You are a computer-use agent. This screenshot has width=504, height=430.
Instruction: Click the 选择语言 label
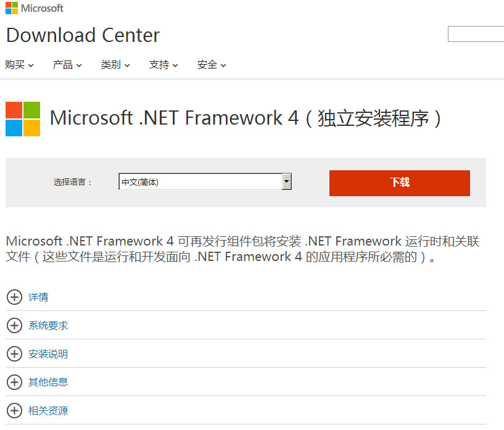73,182
